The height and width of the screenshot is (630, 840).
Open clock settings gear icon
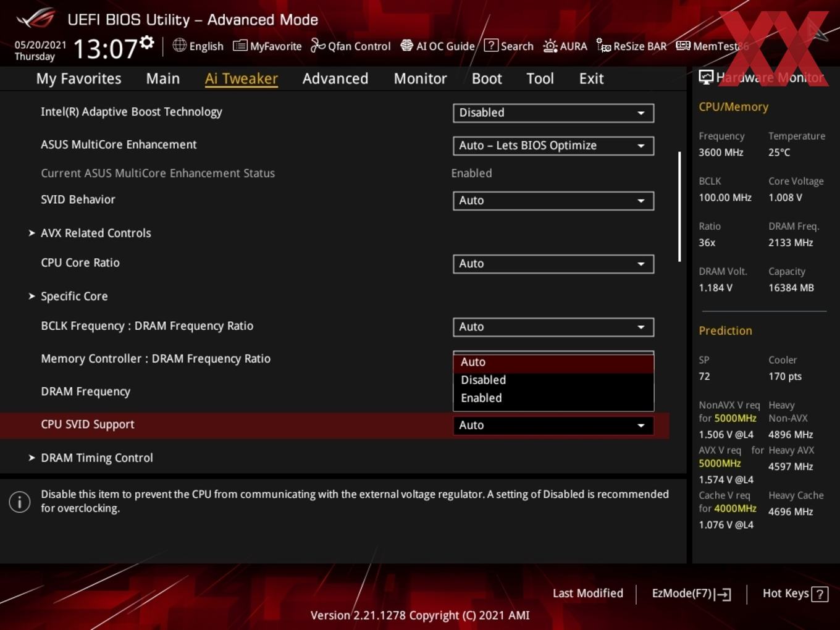click(x=147, y=43)
